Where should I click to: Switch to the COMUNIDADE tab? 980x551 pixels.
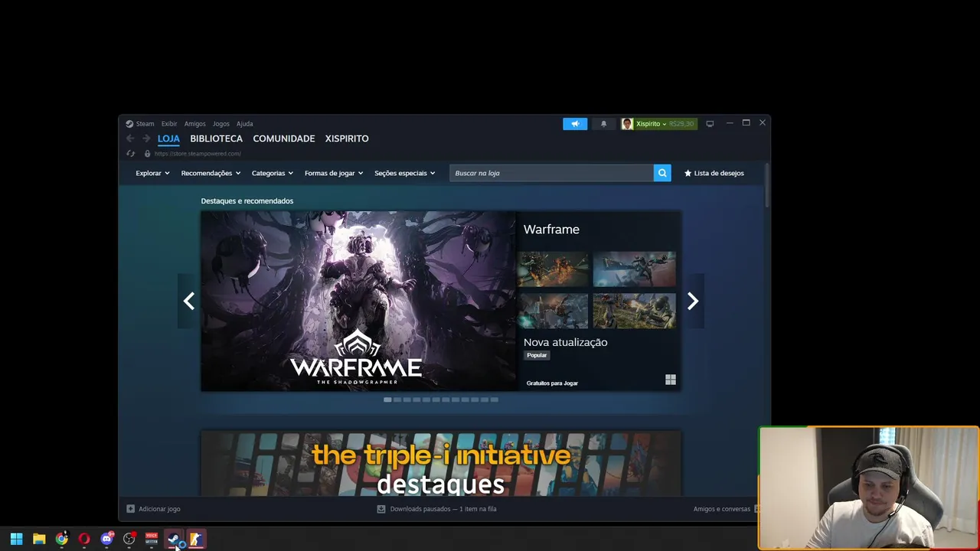tap(284, 139)
